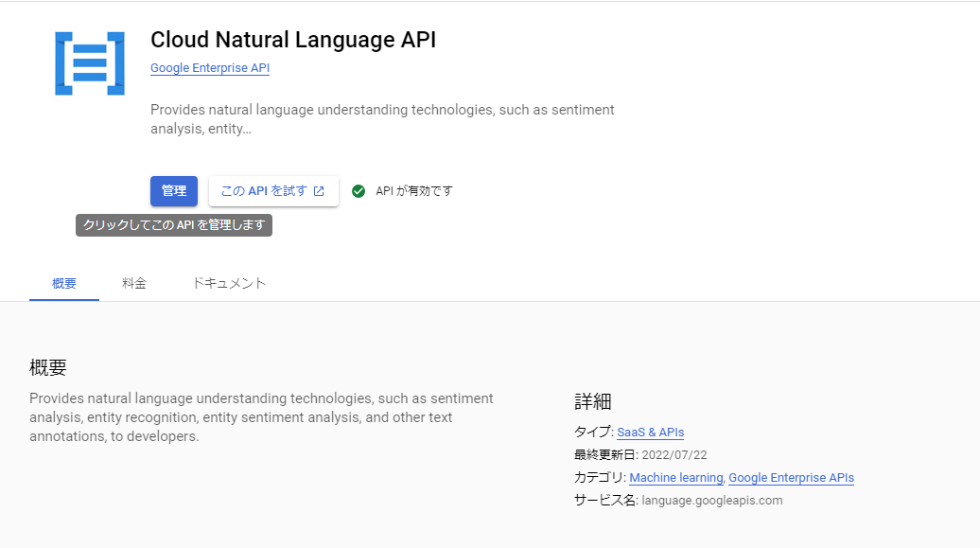This screenshot has width=980, height=548.
Task: Click the Cloud Natural Language API title
Action: [x=293, y=40]
